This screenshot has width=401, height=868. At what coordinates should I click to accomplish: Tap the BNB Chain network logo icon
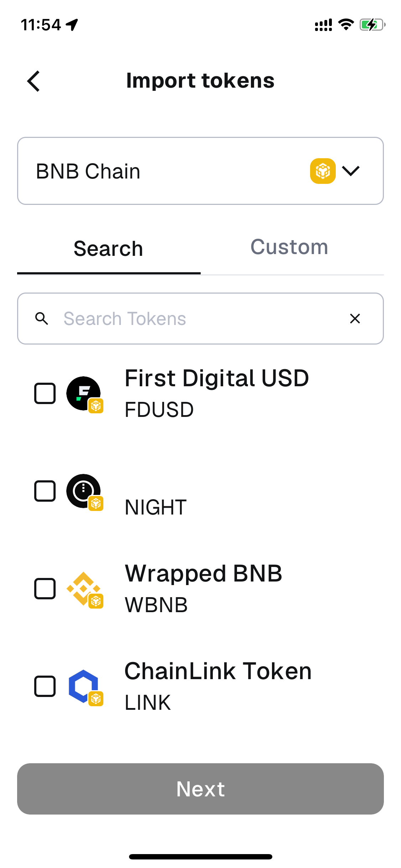(323, 171)
